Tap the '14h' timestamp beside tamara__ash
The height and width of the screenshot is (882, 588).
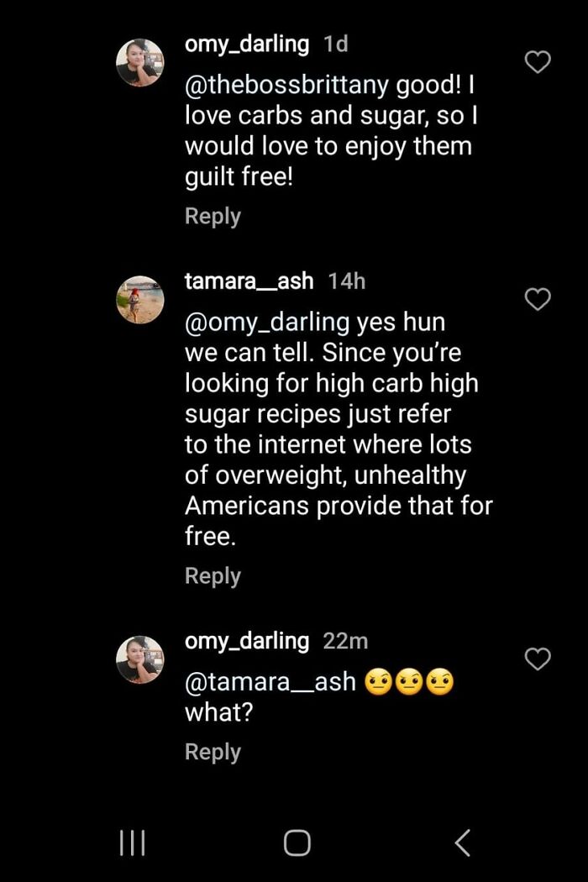(346, 281)
